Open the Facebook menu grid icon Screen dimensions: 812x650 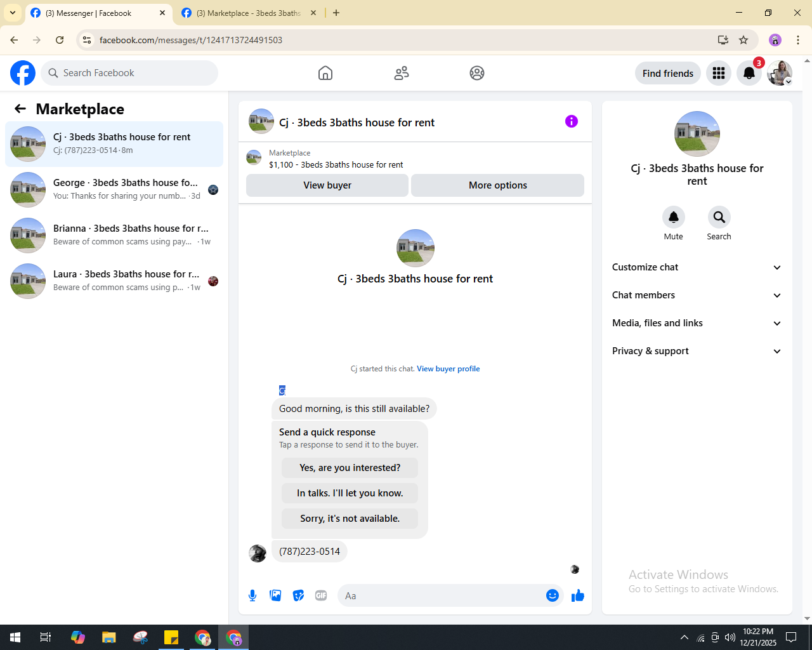719,73
